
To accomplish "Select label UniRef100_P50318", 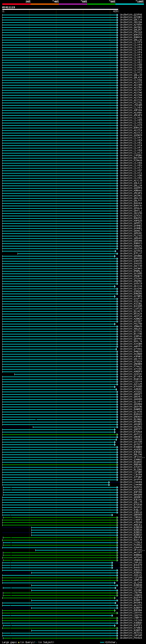I will coord(131,32).
